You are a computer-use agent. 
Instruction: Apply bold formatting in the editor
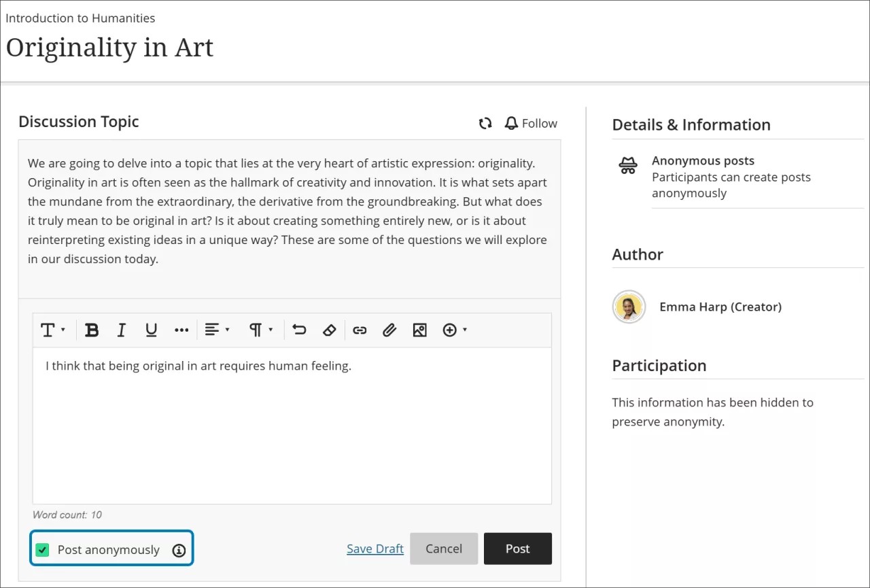92,330
